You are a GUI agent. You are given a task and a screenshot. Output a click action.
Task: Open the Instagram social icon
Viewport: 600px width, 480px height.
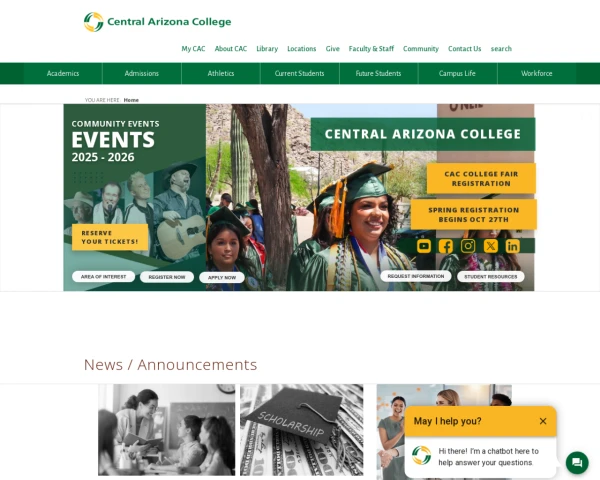[468, 246]
